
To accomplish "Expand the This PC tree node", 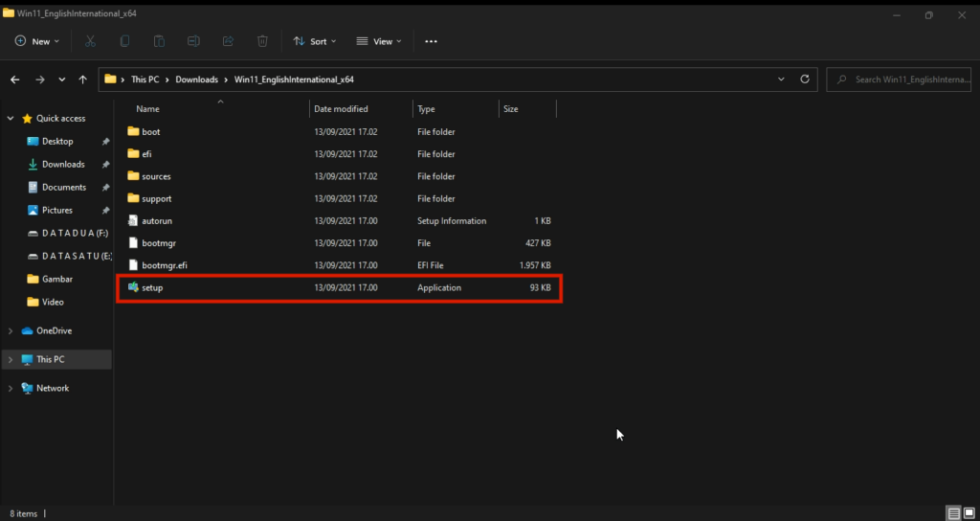I will 11,360.
